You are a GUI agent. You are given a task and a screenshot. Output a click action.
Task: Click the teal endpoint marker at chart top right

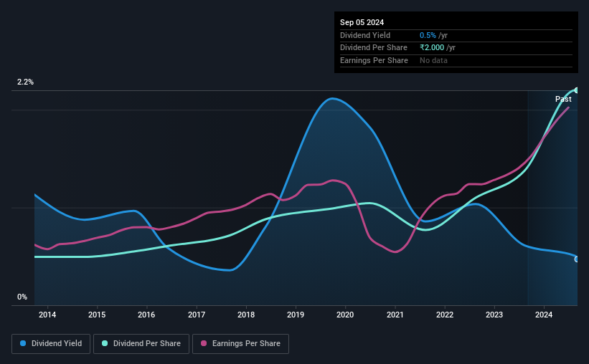576,90
